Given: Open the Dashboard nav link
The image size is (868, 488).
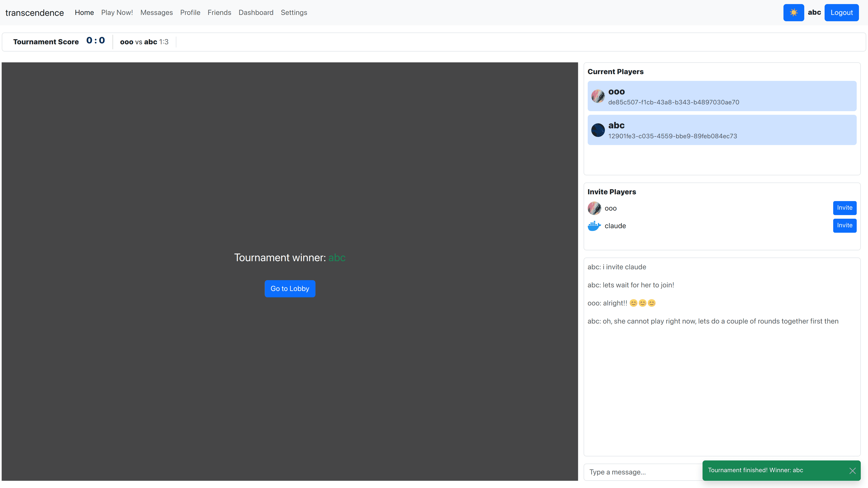Looking at the screenshot, I should pyautogui.click(x=256, y=12).
